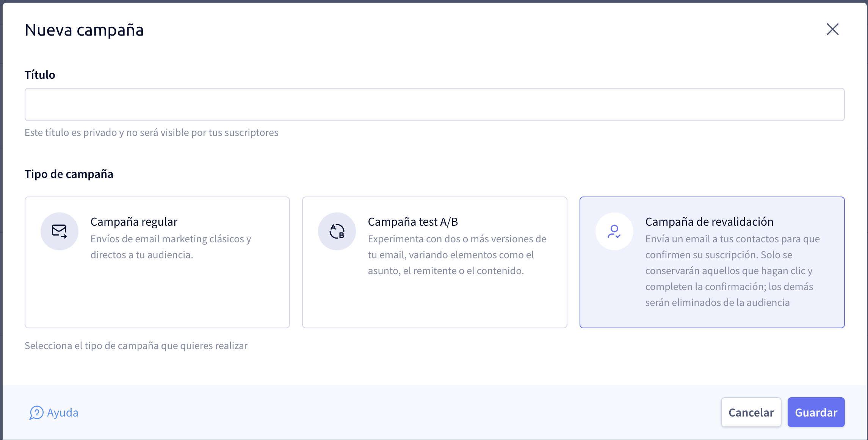The height and width of the screenshot is (440, 868).
Task: Click the Nueva campaña dialog title
Action: point(84,30)
